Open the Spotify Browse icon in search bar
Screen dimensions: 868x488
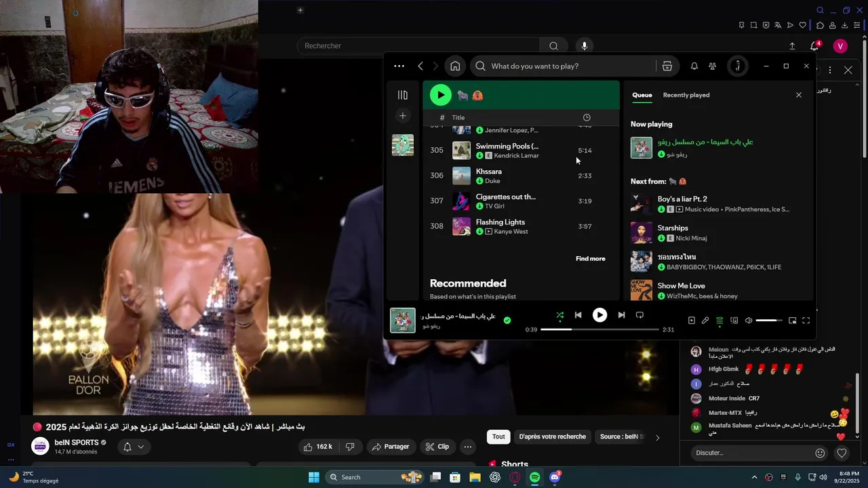(x=667, y=66)
